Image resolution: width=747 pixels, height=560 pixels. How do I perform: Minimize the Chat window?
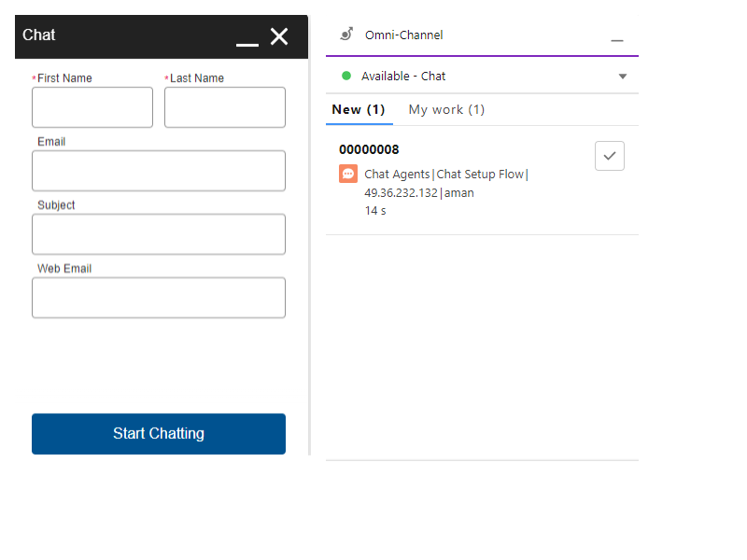(247, 37)
